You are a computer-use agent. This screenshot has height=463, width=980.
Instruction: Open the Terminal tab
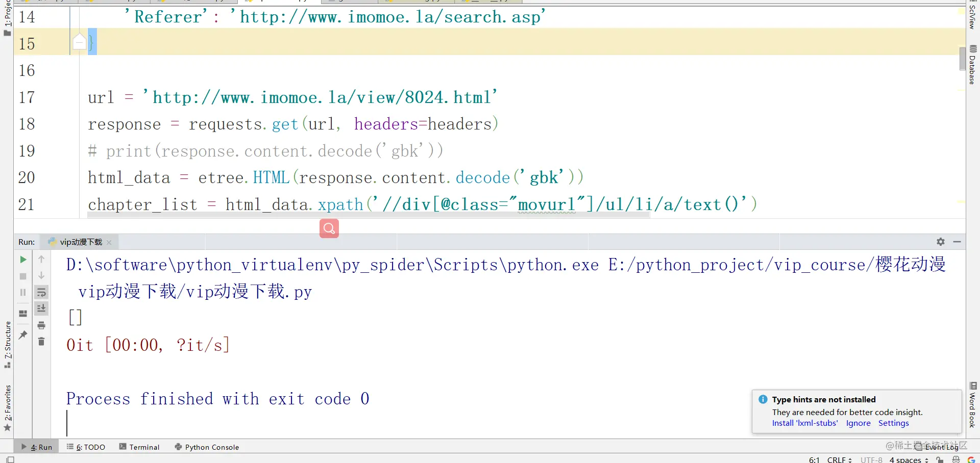click(x=139, y=447)
